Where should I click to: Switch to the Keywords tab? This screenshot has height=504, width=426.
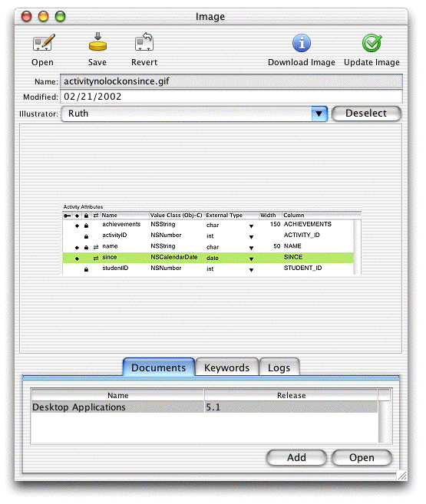point(226,367)
